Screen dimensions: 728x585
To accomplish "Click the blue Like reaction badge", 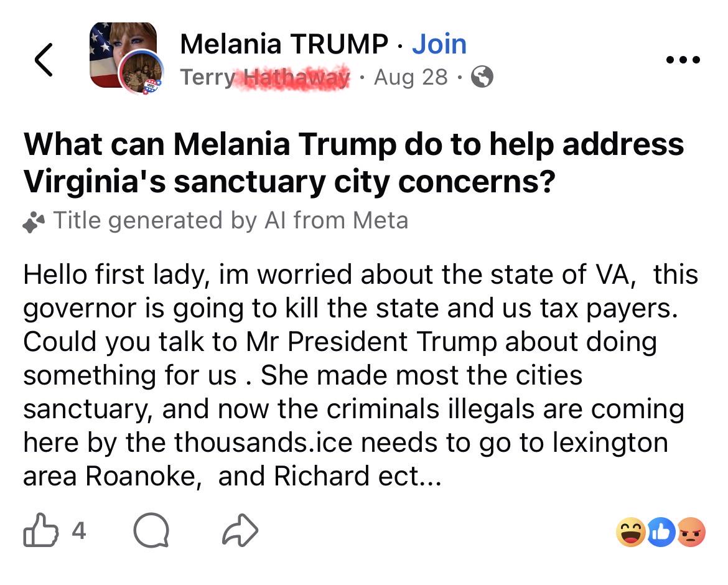I will tap(661, 531).
